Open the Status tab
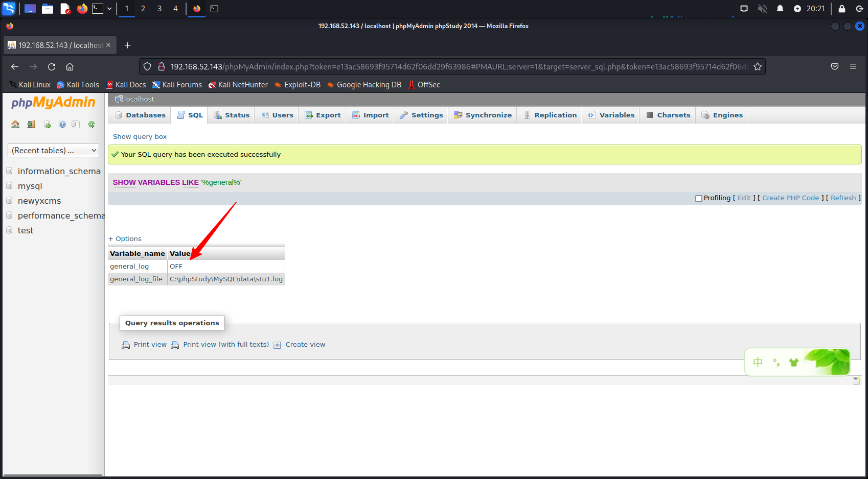The width and height of the screenshot is (868, 479). pos(232,115)
